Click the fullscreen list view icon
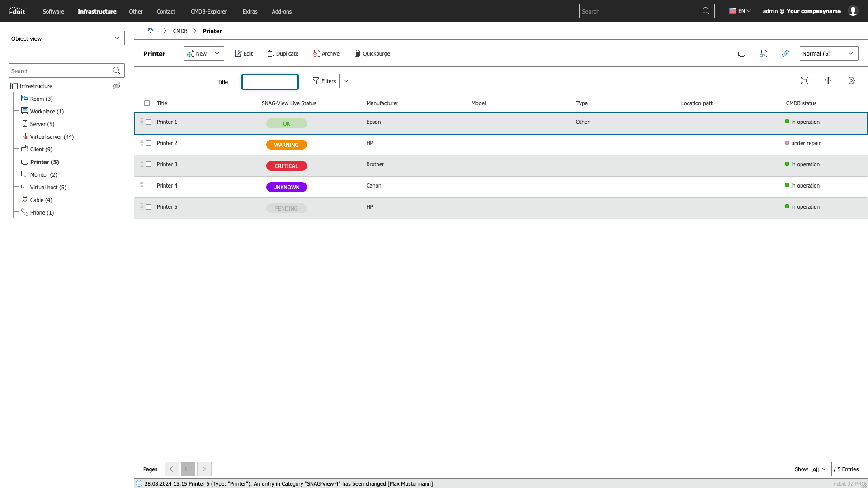This screenshot has height=488, width=868. click(x=805, y=80)
